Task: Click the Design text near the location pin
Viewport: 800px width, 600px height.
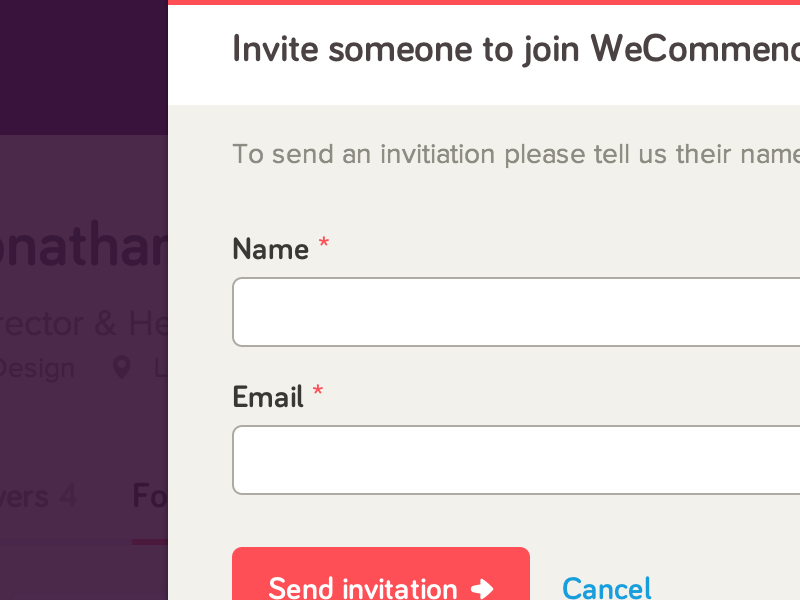Action: [x=40, y=368]
